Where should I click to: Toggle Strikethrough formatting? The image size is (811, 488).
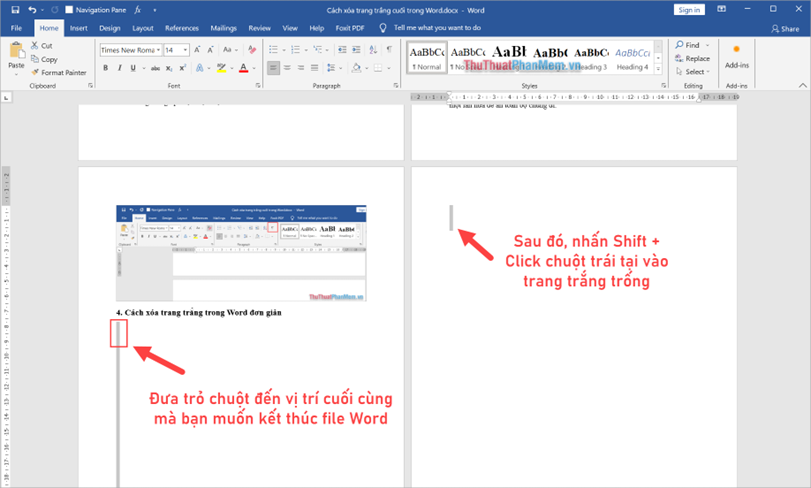pos(155,68)
